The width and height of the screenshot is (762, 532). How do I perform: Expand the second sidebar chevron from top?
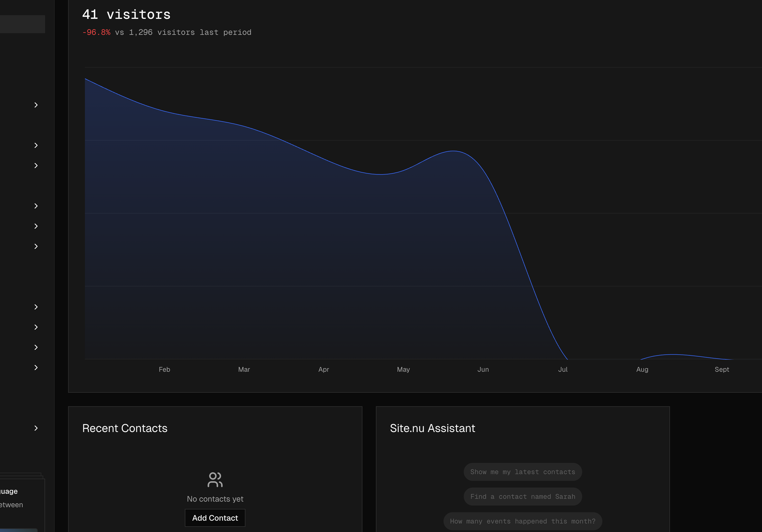pos(36,145)
